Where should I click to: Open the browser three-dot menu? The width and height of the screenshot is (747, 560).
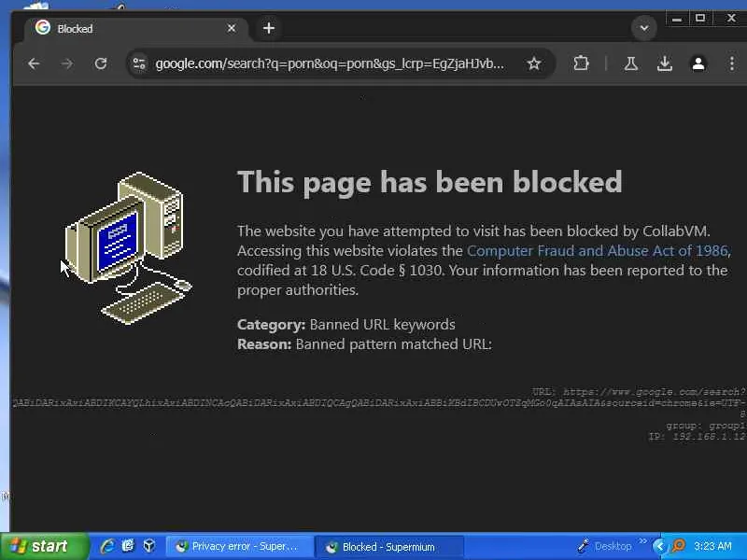tap(732, 63)
